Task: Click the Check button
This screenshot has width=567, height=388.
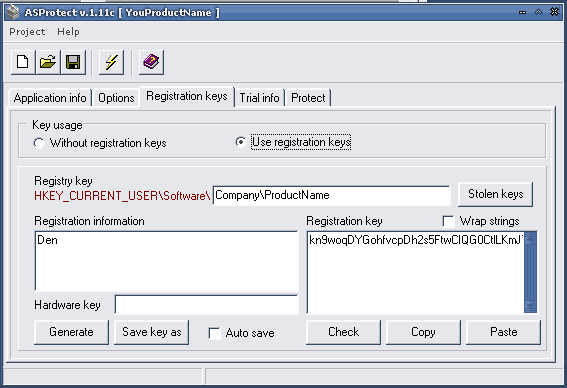Action: pyautogui.click(x=344, y=332)
